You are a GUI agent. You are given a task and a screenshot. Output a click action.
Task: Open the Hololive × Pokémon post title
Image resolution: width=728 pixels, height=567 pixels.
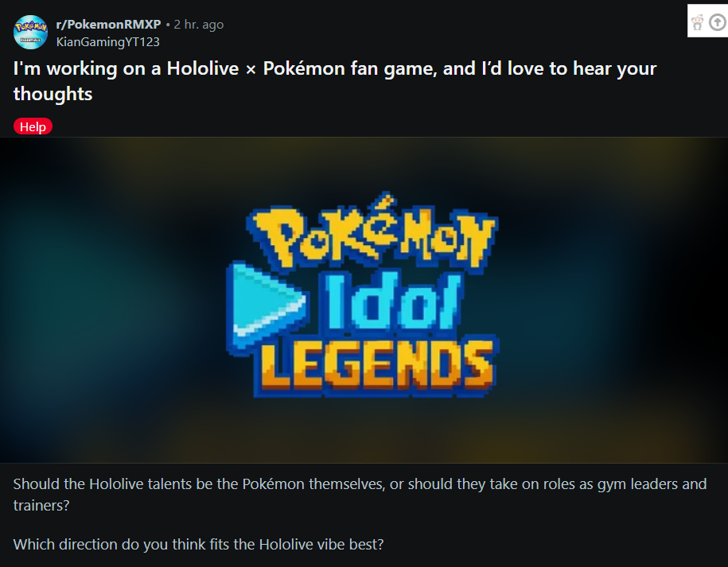coord(335,81)
